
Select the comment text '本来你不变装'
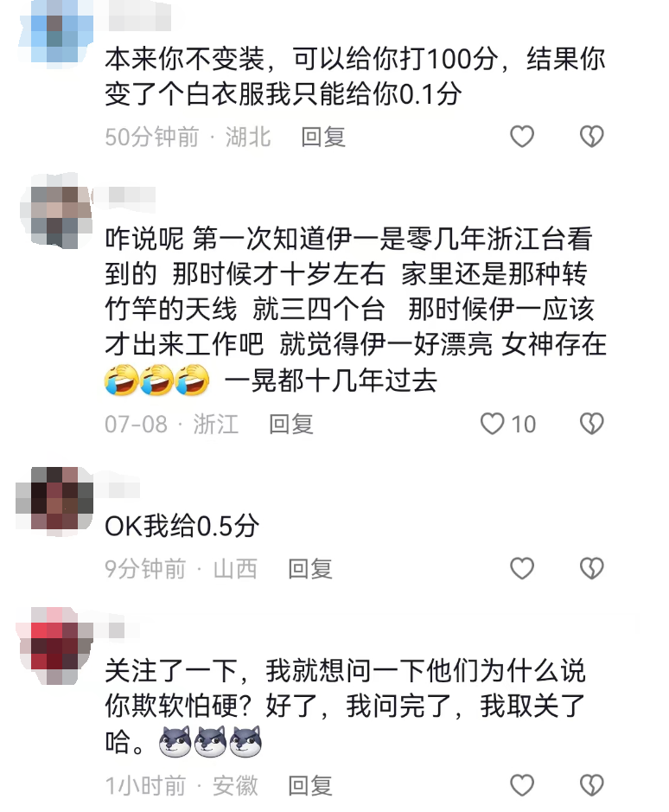click(185, 59)
